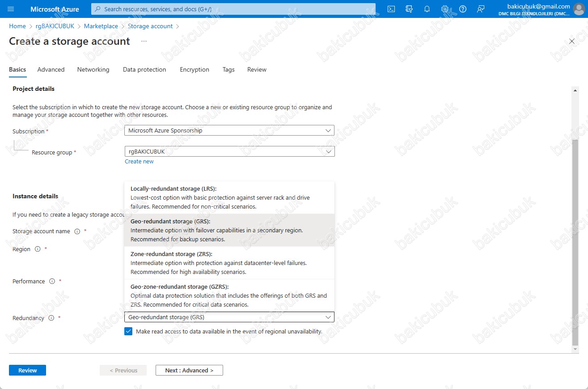Viewport: 588px width, 389px height.
Task: Open the Resource group dropdown
Action: pyautogui.click(x=229, y=151)
